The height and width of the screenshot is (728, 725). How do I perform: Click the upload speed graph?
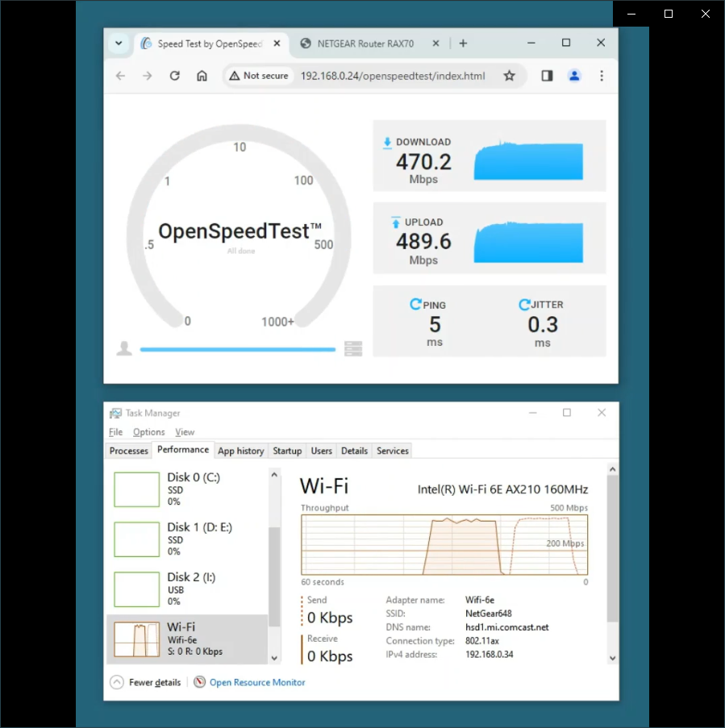point(528,242)
